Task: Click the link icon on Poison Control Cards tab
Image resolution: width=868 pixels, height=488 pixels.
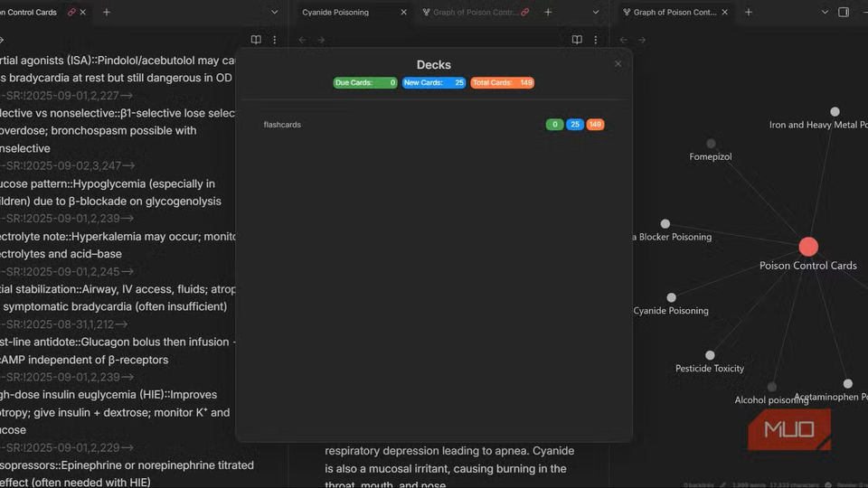Action: click(x=71, y=13)
